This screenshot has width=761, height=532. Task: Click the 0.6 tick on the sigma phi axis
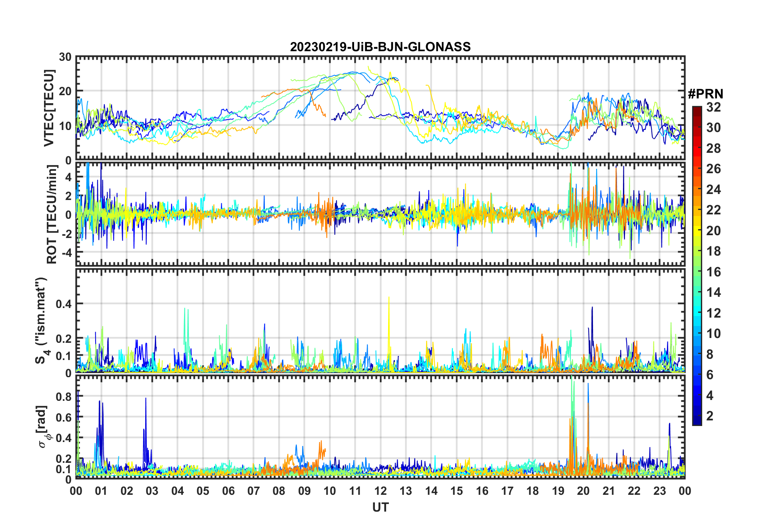pos(64,418)
